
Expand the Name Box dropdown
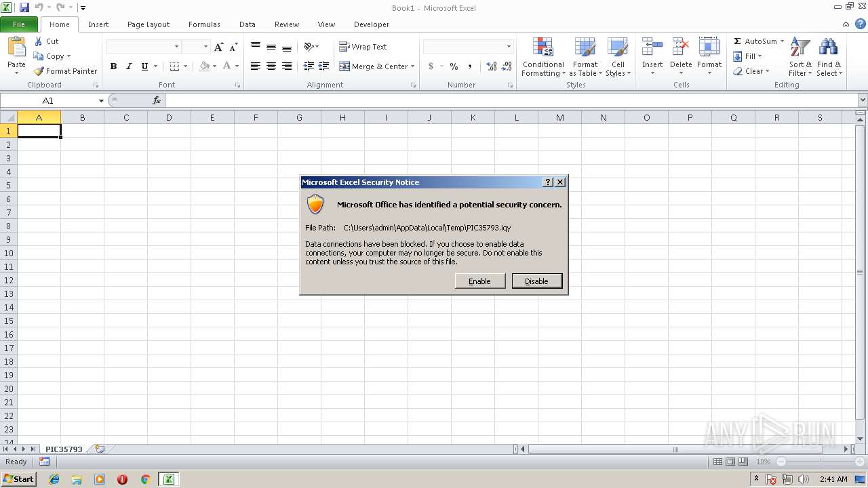101,100
